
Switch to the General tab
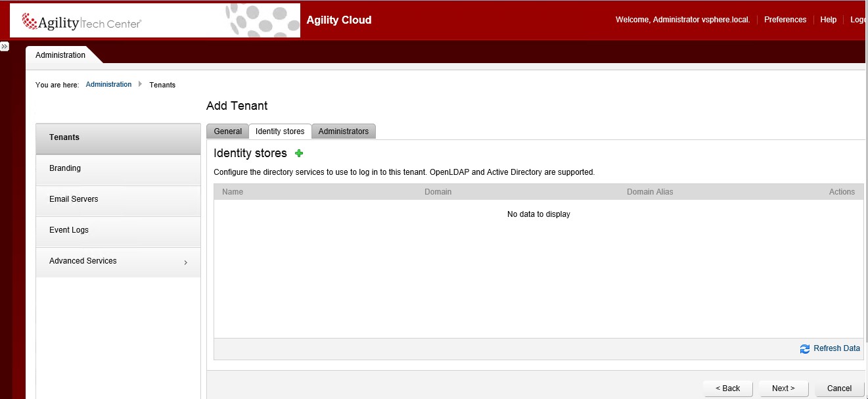pyautogui.click(x=227, y=131)
